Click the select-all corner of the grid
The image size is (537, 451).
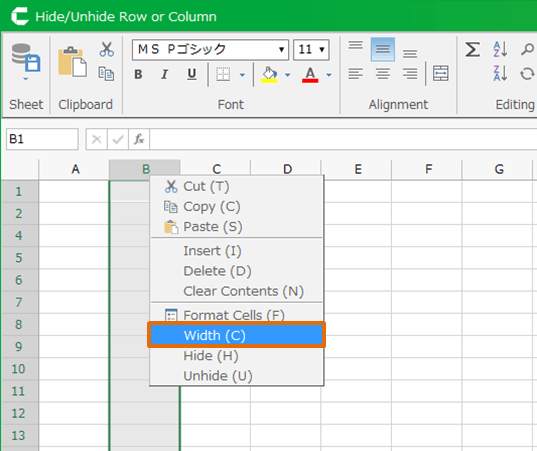pos(20,169)
